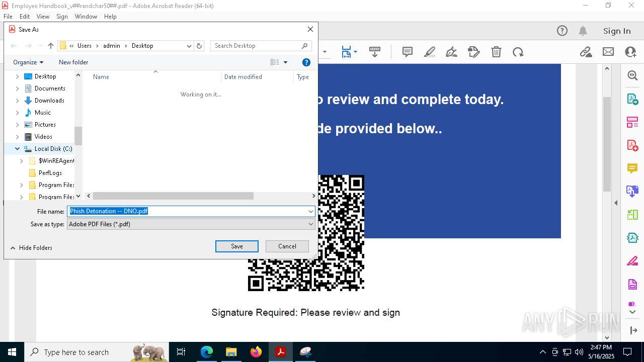Open the teal Scan and OCR tool in sidebar

[632, 238]
